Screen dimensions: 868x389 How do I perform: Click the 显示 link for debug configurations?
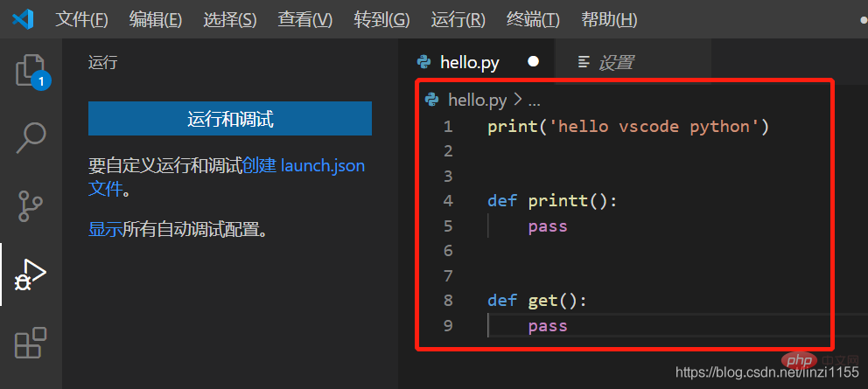[105, 229]
